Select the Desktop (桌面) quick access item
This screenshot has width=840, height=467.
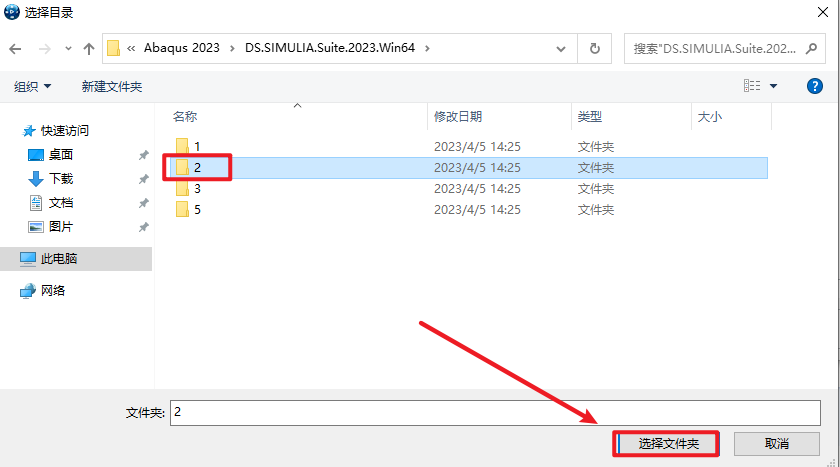(x=61, y=155)
